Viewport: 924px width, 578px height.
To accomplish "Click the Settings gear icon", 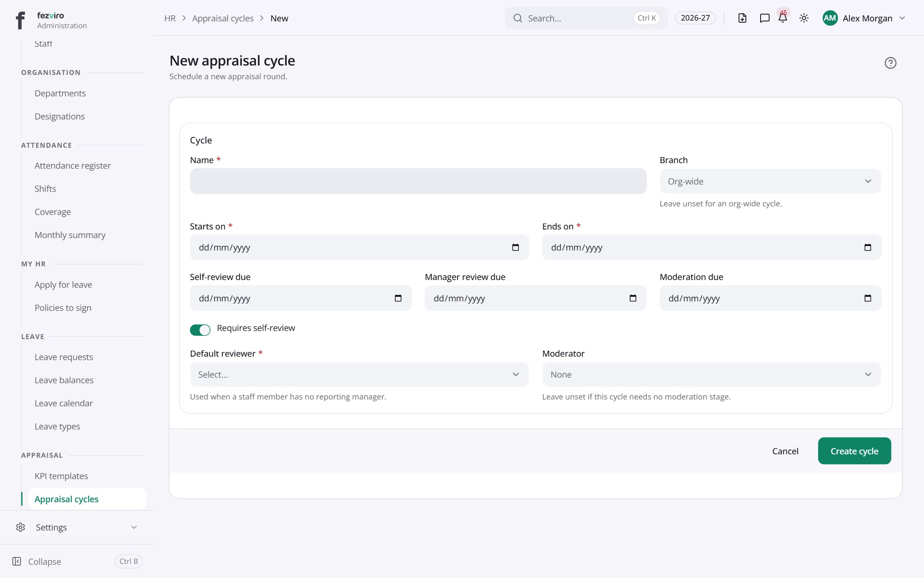I will pyautogui.click(x=21, y=527).
